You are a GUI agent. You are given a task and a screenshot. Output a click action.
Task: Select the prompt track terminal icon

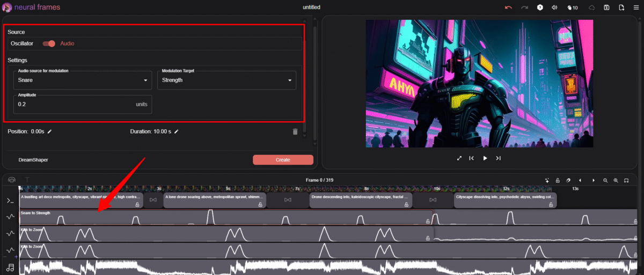[x=10, y=200]
